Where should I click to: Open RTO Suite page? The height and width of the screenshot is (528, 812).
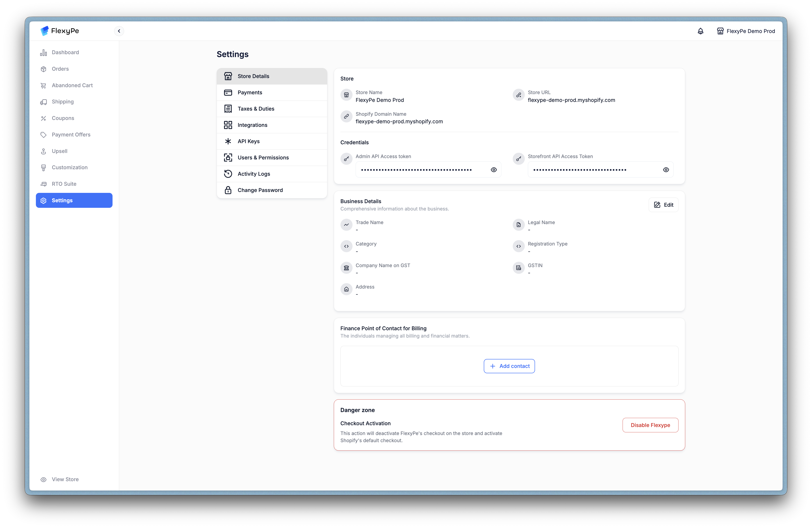64,184
